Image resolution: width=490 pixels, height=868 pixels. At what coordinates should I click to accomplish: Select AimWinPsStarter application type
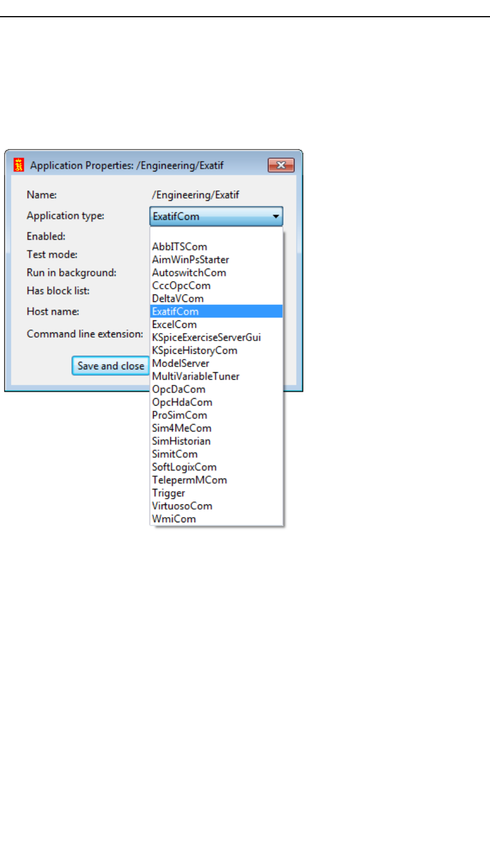[216, 259]
